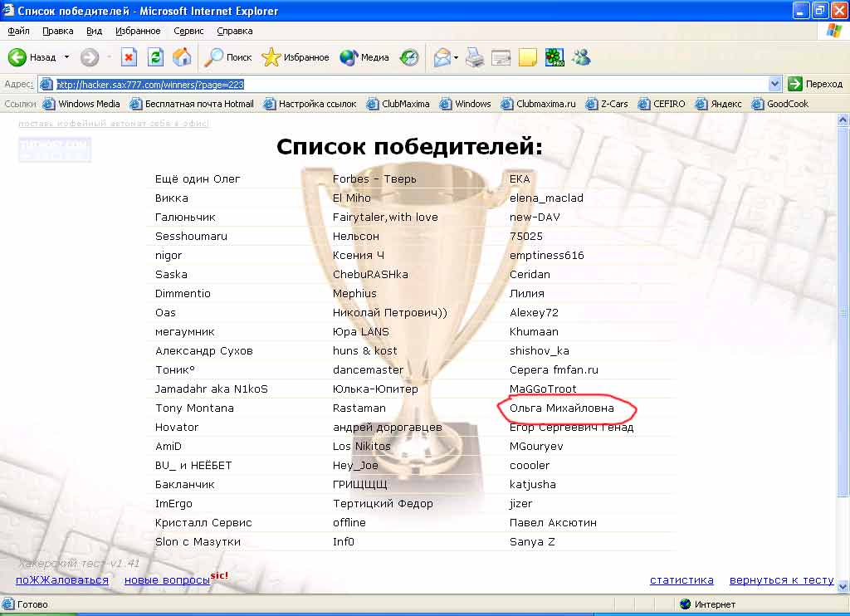Open the Файл menu
This screenshot has height=616, width=850.
(x=18, y=31)
